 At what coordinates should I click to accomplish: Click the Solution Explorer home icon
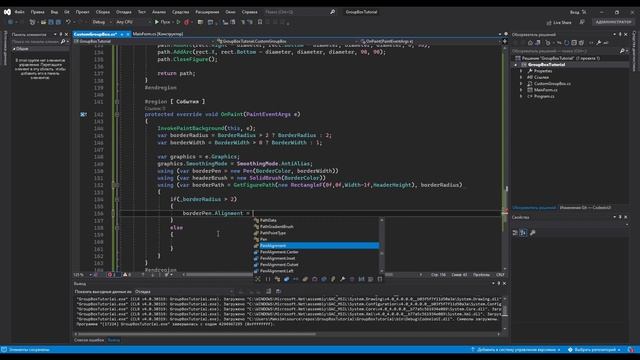pyautogui.click(x=530, y=43)
